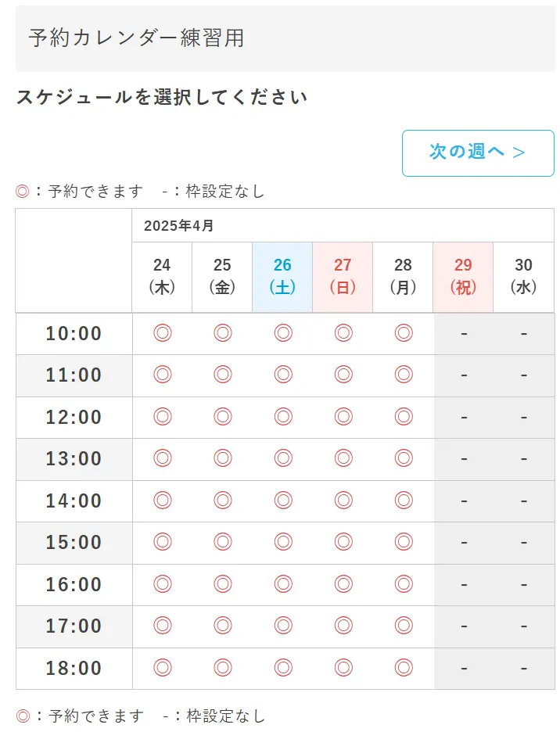Reserve the 10:00 slot on Sunday 27
560x732 pixels.
pyautogui.click(x=343, y=333)
